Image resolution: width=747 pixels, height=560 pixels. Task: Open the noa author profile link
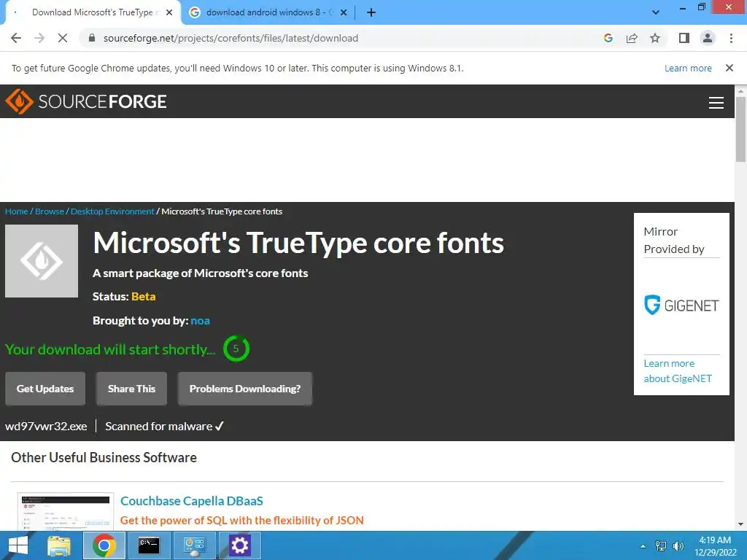tap(200, 321)
